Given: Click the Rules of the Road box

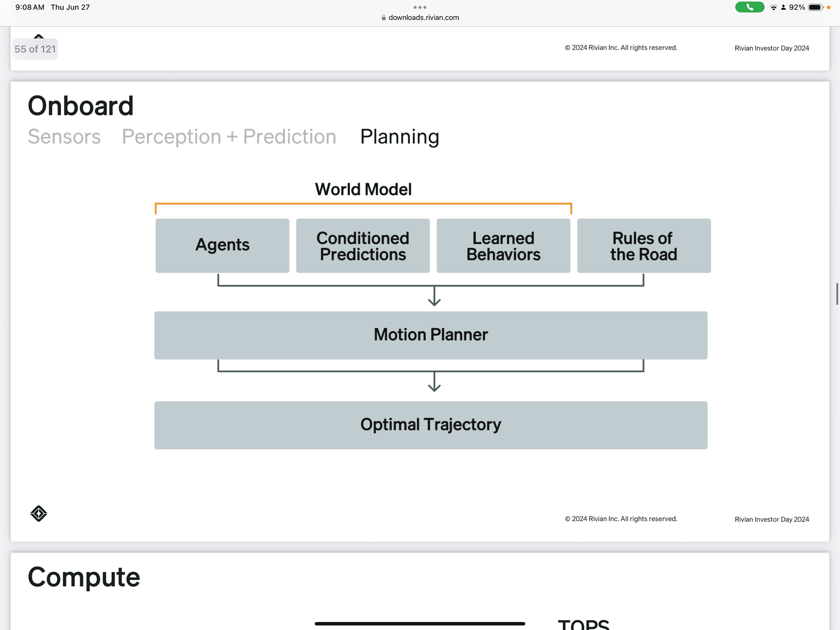Looking at the screenshot, I should point(644,246).
